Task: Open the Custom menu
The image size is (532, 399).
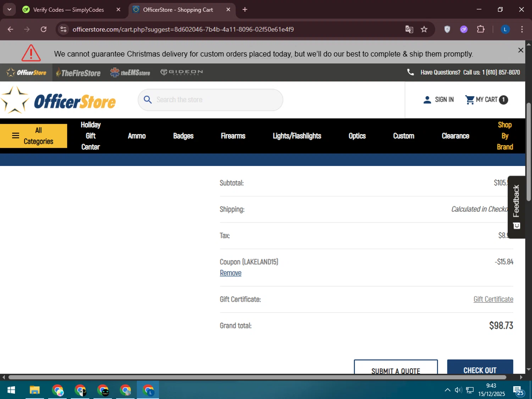Action: 404,136
